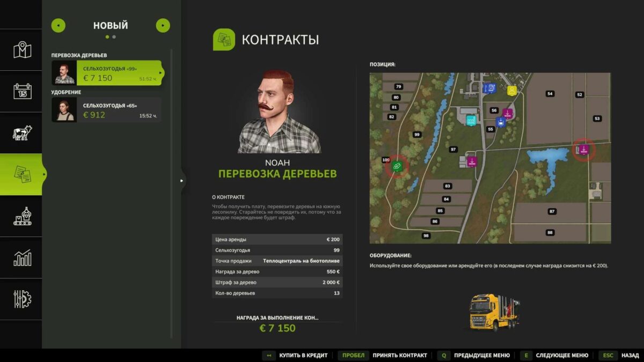Click КУПИТЬ В КРЕДИТ in the bottom bar
The image size is (644, 362).
pos(303,355)
